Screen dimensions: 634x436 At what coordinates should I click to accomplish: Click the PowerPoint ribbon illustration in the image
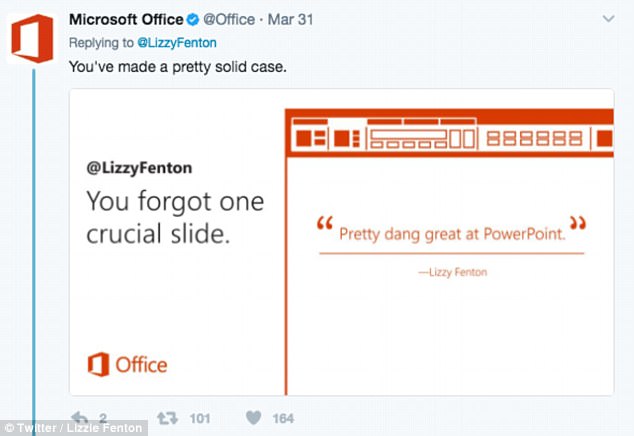(450, 133)
